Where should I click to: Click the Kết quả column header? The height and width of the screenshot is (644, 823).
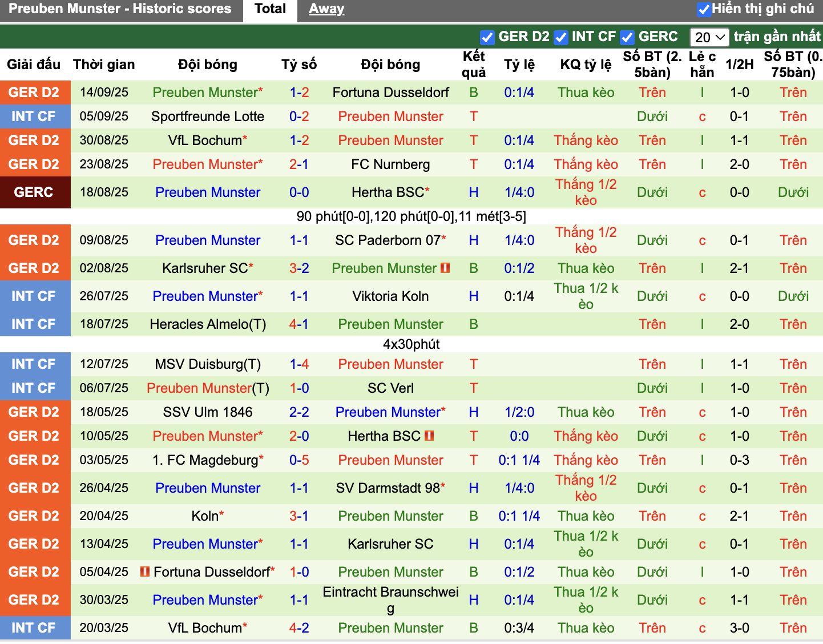tap(474, 65)
